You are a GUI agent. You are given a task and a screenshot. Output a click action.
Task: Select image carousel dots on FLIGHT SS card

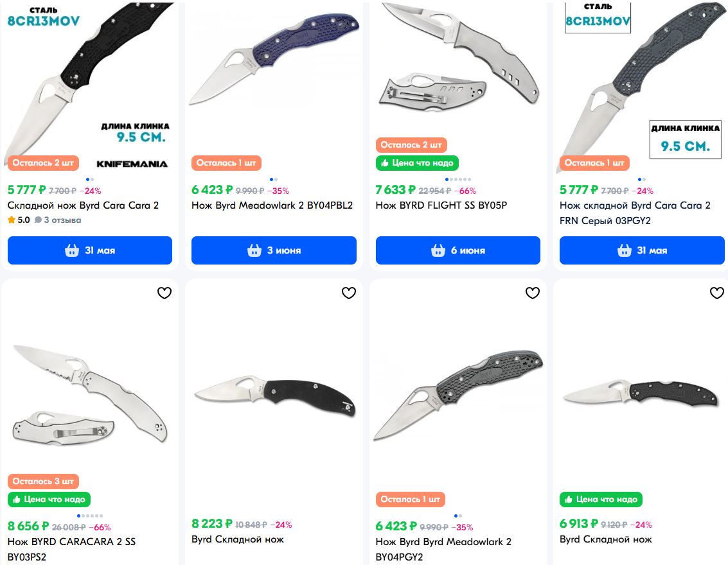coord(457,179)
